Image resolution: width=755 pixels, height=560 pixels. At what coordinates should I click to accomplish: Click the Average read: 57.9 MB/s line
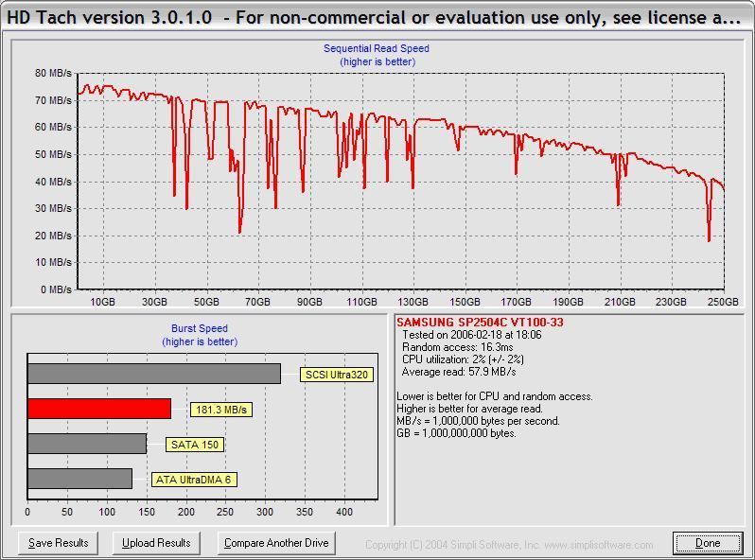click(x=459, y=372)
